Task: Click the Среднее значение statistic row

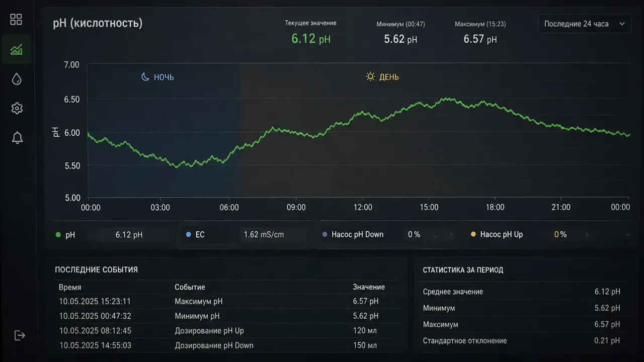Action: (522, 292)
